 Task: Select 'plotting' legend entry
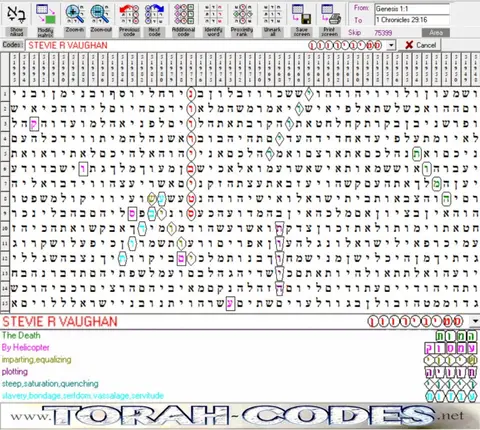(x=15, y=372)
